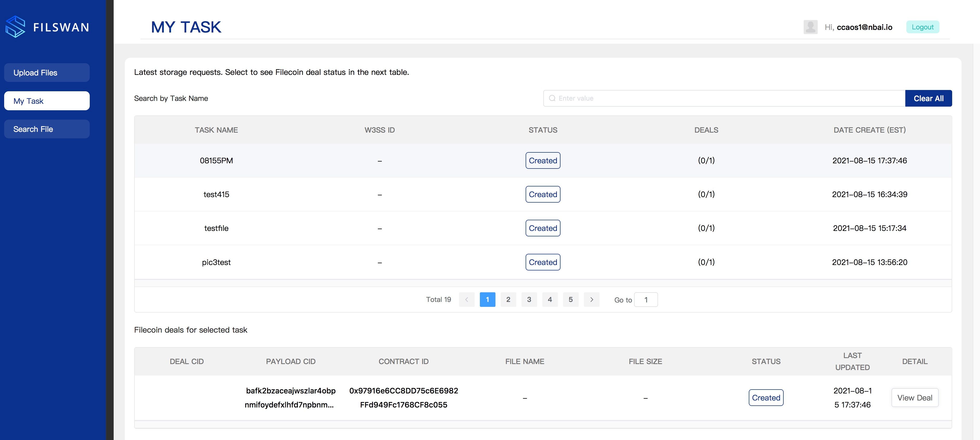Viewport: 980px width, 440px height.
Task: Jump to page 5
Action: click(571, 300)
